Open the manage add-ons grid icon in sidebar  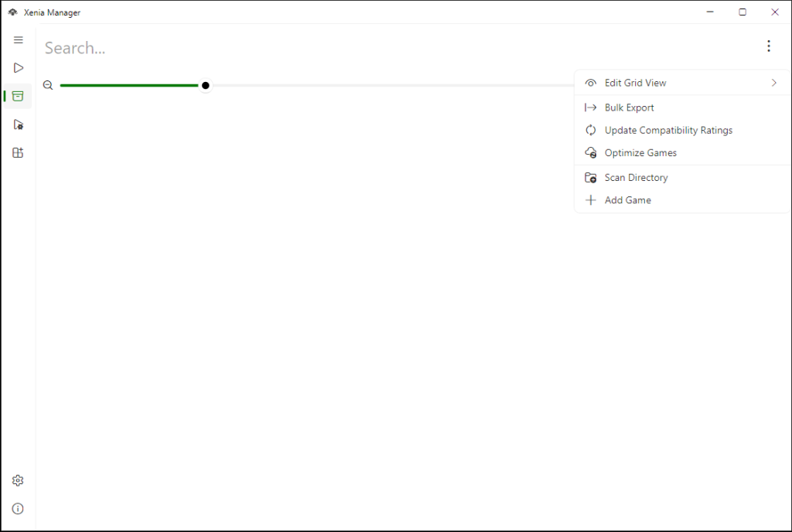point(19,153)
